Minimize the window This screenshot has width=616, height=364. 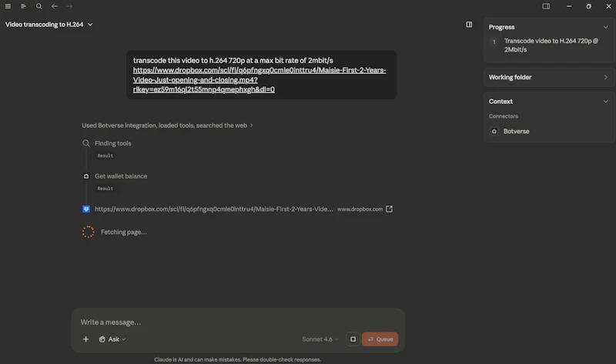click(569, 6)
